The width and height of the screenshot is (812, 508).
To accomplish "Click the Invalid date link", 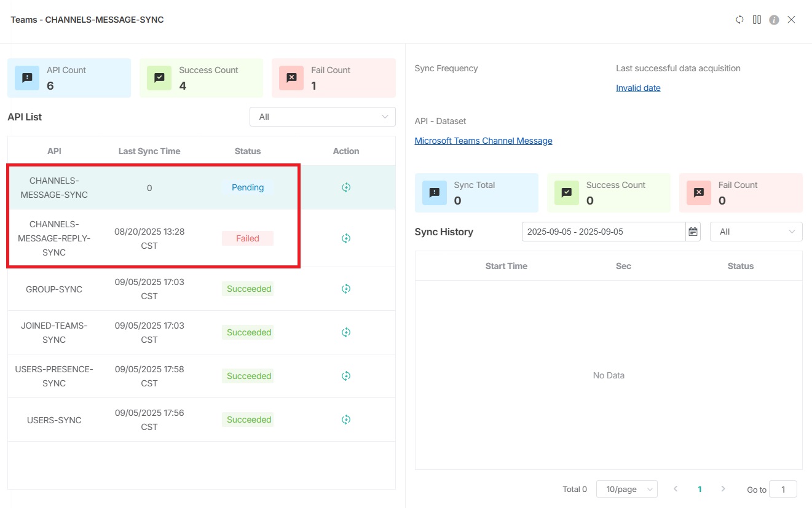I will coord(638,88).
